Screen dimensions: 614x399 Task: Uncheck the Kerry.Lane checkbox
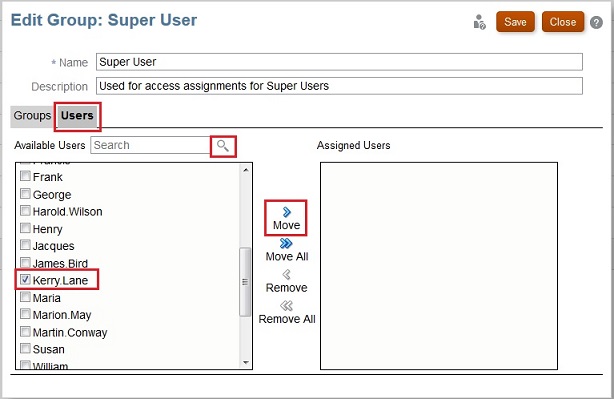point(25,280)
